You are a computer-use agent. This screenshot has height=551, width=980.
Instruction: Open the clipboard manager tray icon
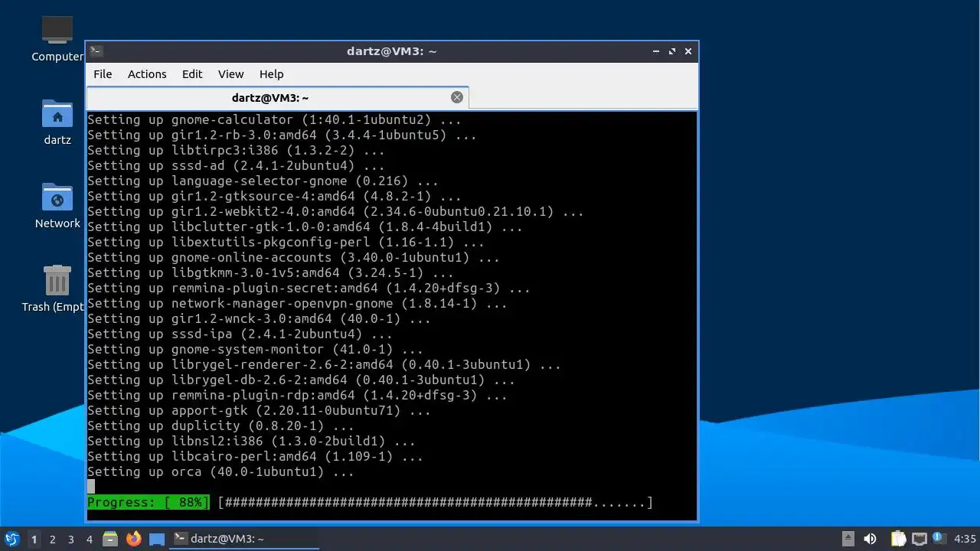tap(899, 539)
